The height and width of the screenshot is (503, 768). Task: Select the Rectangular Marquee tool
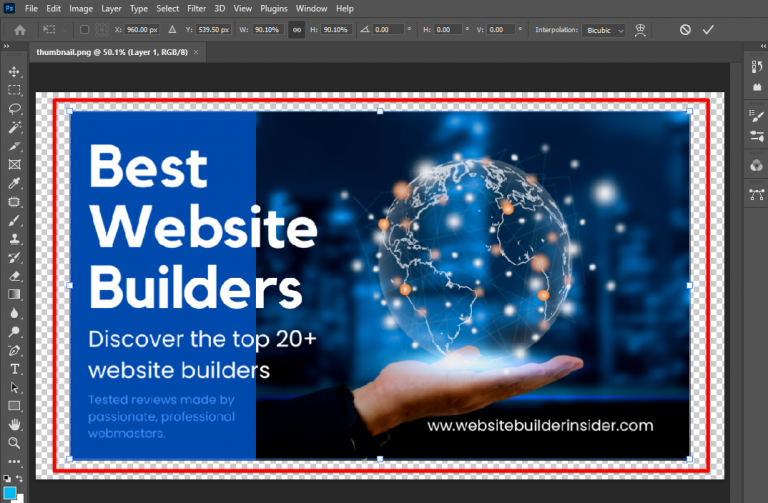click(x=14, y=90)
